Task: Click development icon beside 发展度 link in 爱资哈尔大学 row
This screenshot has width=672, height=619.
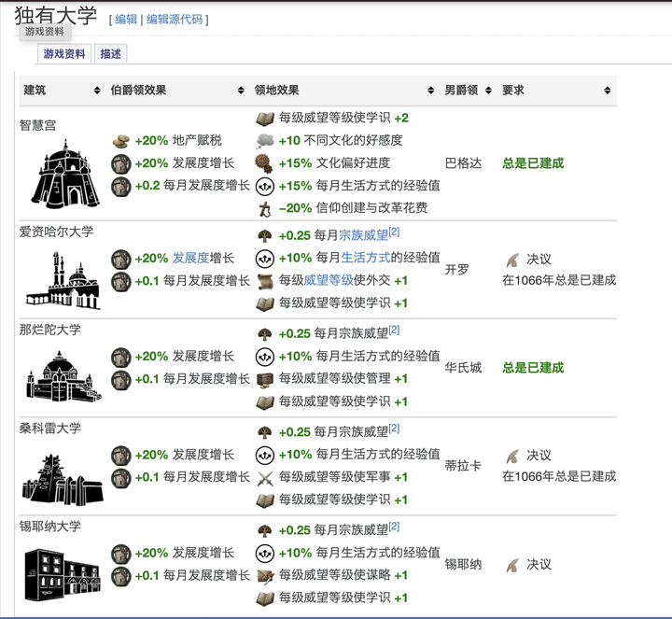Action: point(120,259)
